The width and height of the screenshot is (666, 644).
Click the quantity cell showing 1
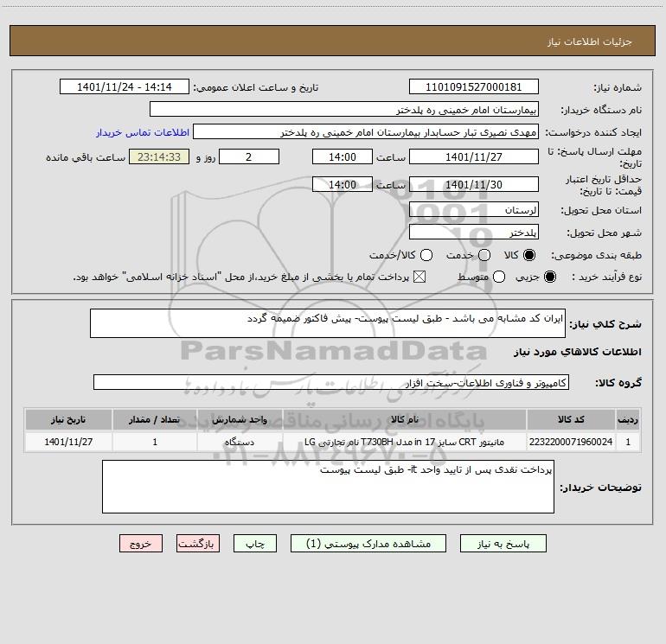[x=155, y=442]
